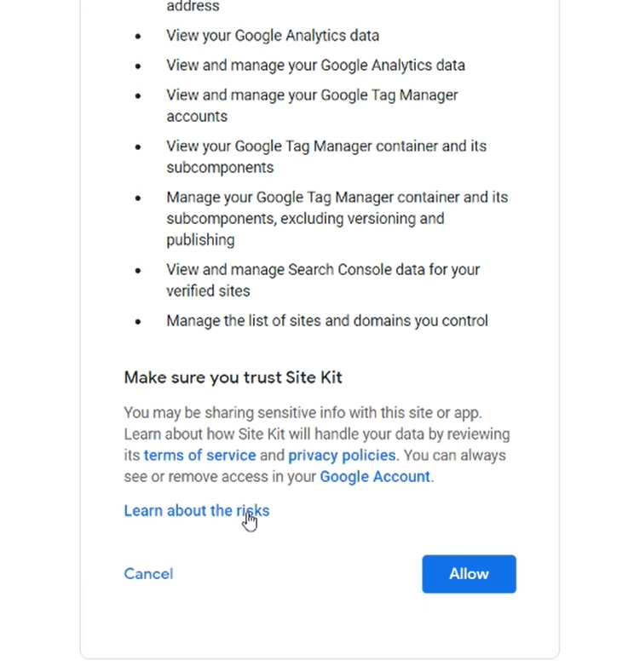Open the terms of service link

(199, 455)
